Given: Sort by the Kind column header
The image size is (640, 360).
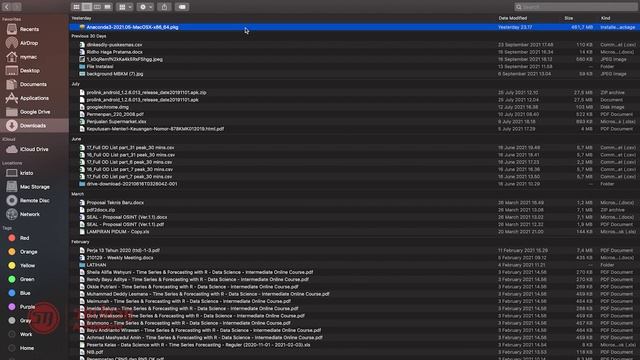Looking at the screenshot, I should [605, 18].
